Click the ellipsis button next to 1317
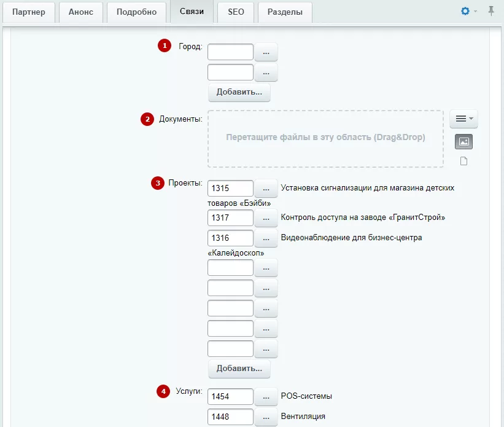 (266, 218)
